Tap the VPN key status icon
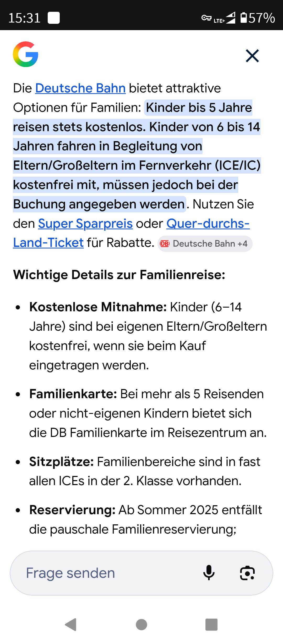This screenshot has width=283, height=644. click(206, 18)
